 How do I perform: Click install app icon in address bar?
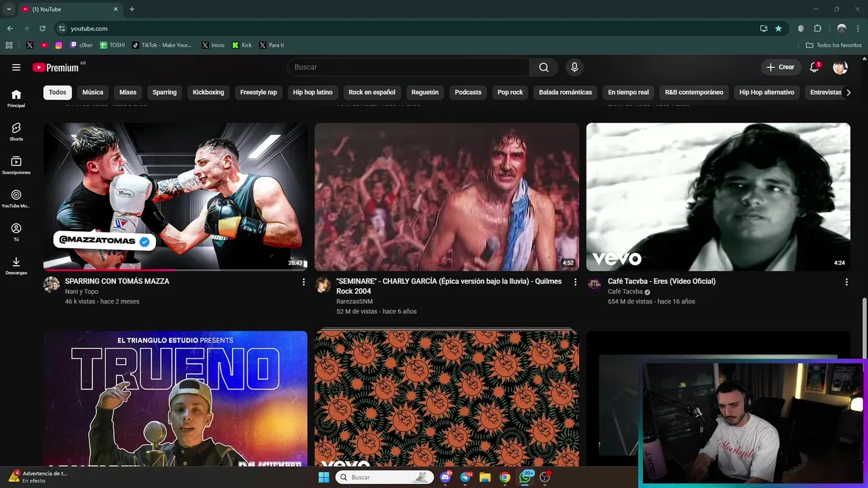(x=764, y=28)
